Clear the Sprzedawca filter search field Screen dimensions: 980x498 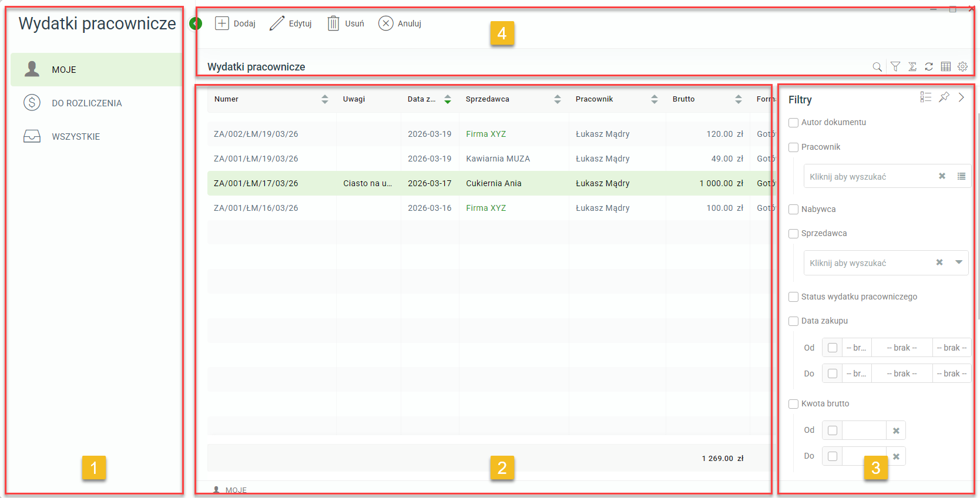pos(939,263)
